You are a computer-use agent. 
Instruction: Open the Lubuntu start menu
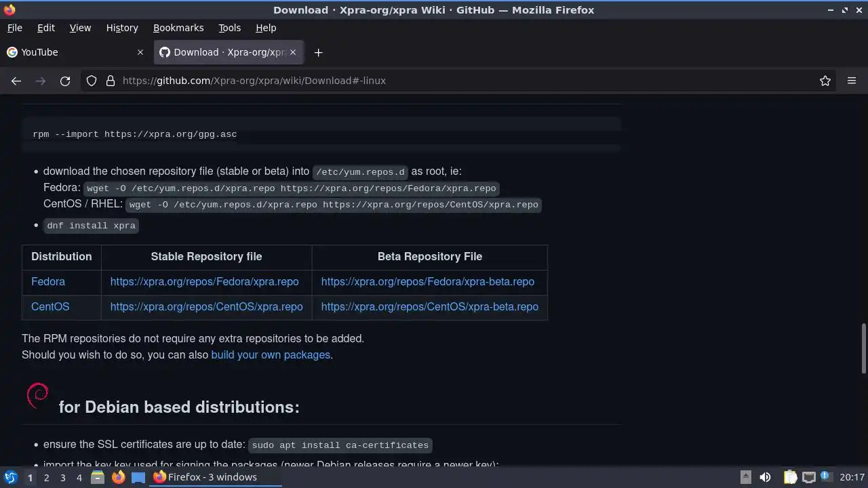point(10,477)
